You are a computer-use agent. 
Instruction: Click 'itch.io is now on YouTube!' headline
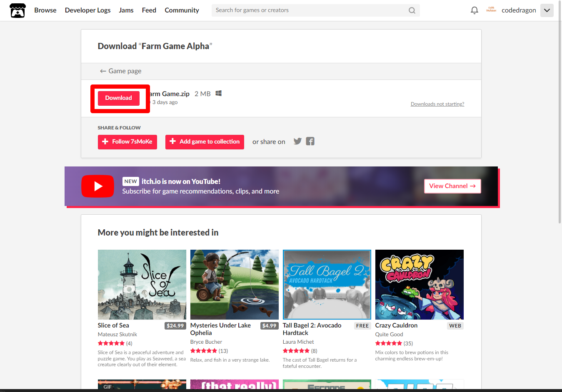[x=181, y=181]
